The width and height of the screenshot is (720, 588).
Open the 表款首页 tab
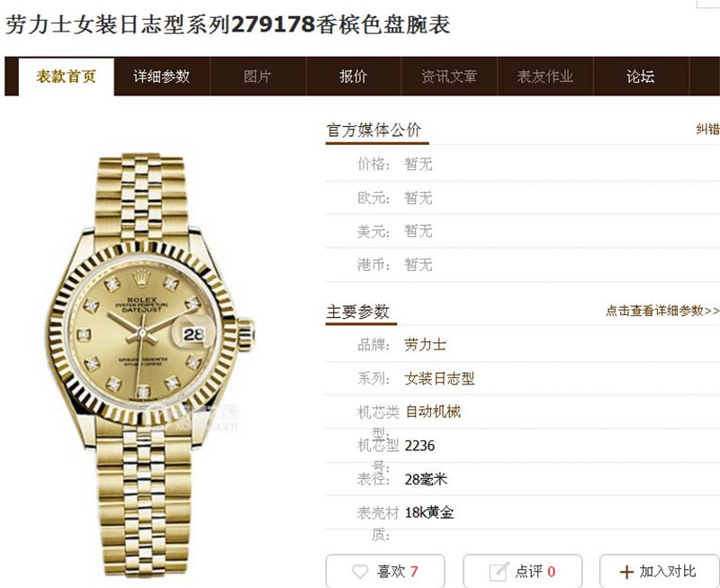[x=66, y=77]
